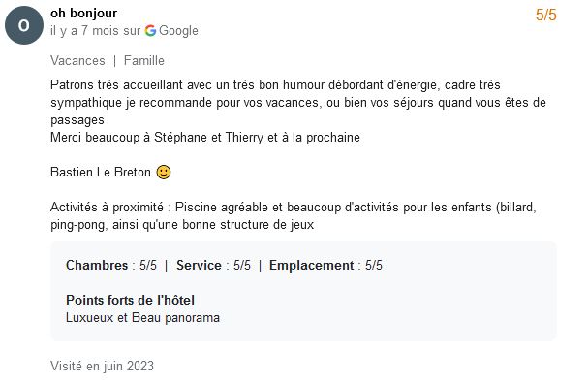
Task: Click the smiley emoji after Bastien Le Breton
Action: [x=164, y=173]
